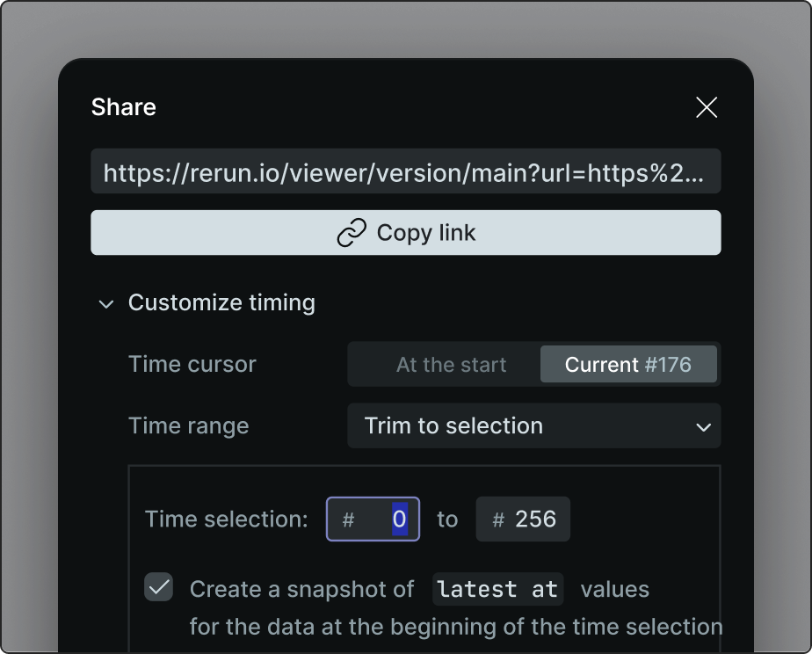This screenshot has width=812, height=654.
Task: Click the chain link icon on Copy link
Action: 351,232
